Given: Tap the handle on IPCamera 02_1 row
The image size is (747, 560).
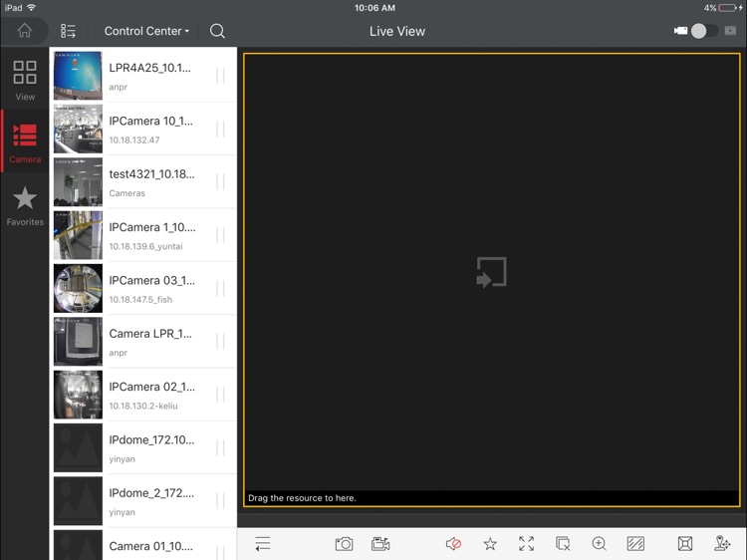Looking at the screenshot, I should 220,395.
